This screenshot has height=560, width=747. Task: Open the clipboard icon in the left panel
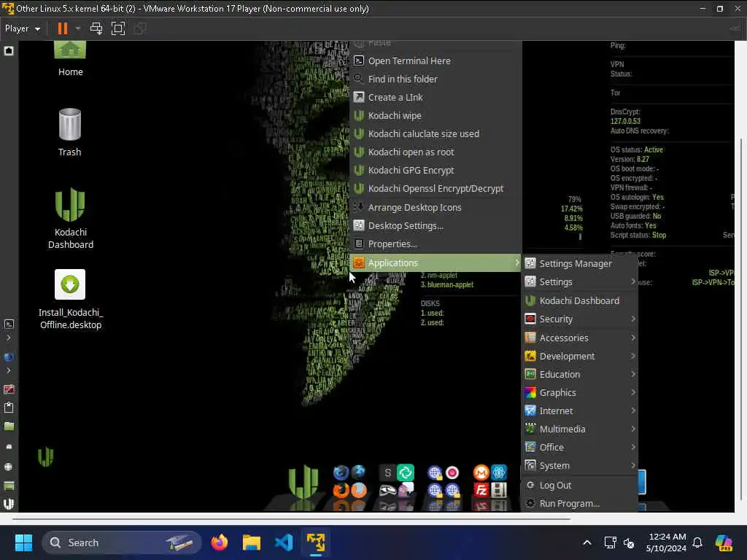click(9, 408)
